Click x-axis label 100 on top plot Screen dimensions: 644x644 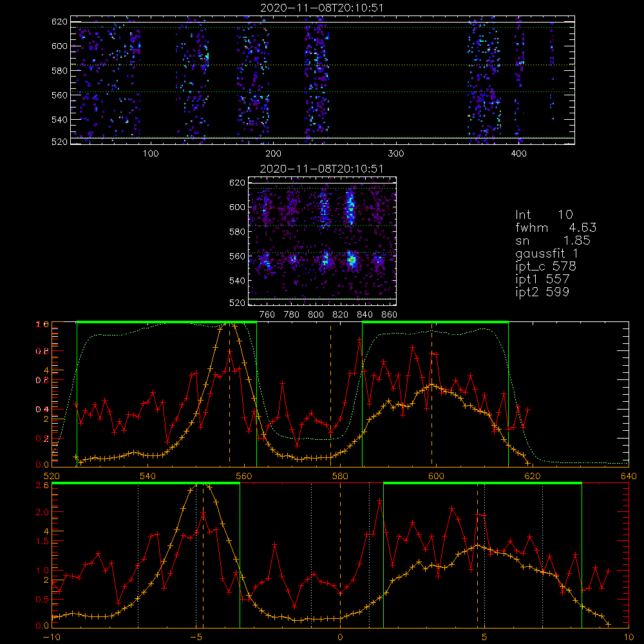coord(151,154)
